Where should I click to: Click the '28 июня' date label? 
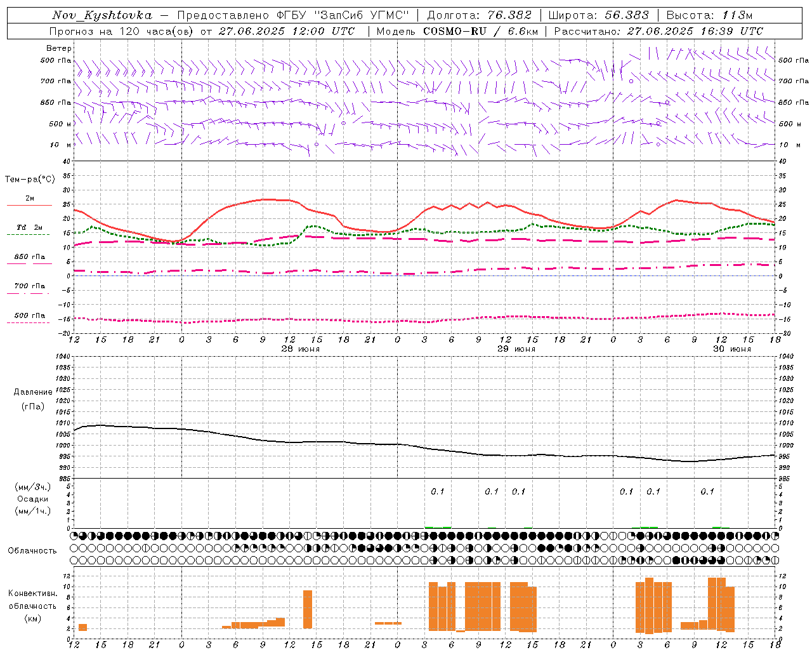click(301, 349)
